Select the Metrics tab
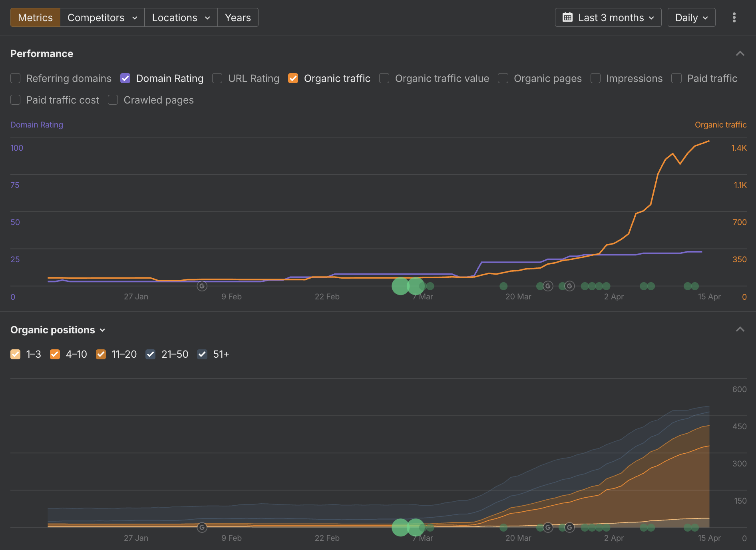The height and width of the screenshot is (550, 756). click(x=35, y=18)
